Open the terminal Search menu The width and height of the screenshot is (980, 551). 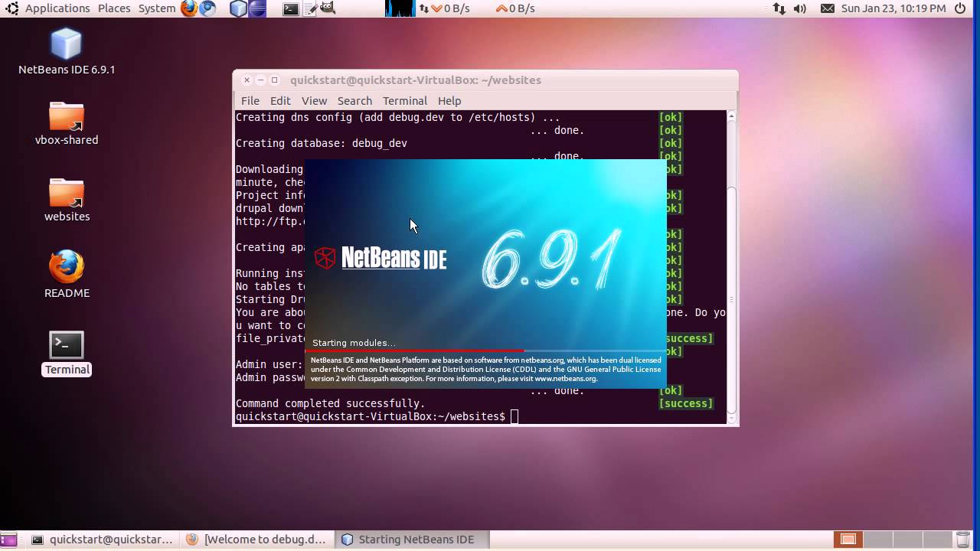click(354, 100)
